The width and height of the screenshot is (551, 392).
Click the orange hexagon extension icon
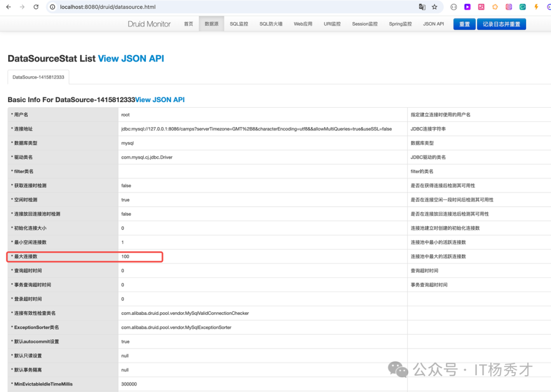(495, 7)
